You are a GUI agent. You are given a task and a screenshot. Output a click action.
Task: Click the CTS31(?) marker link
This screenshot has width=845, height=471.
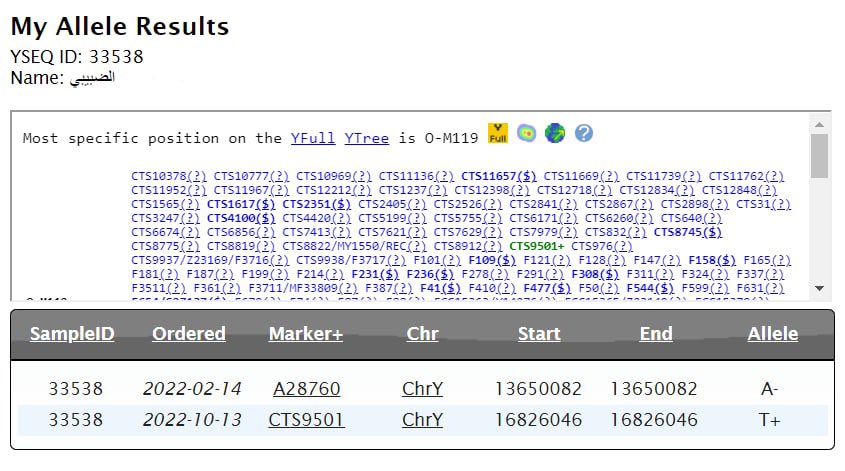coord(764,204)
